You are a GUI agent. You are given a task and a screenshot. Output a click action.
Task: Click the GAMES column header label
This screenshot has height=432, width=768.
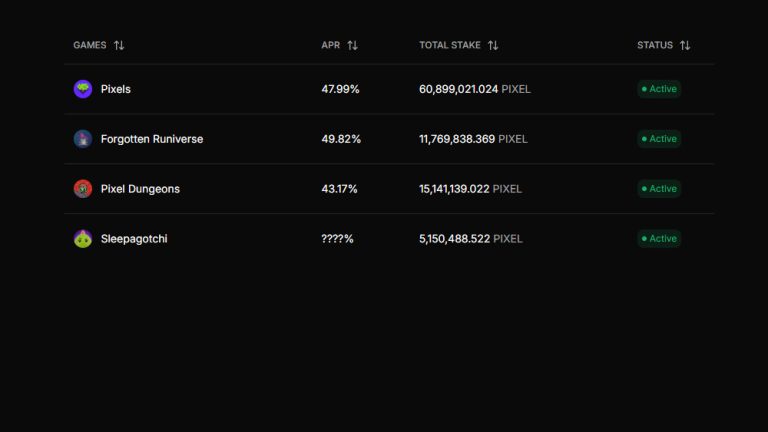(90, 45)
